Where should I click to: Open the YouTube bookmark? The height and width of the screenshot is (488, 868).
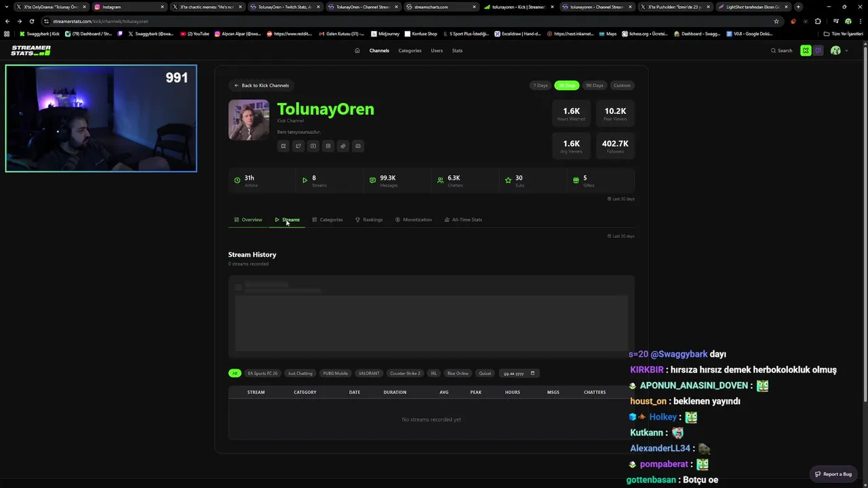(195, 33)
